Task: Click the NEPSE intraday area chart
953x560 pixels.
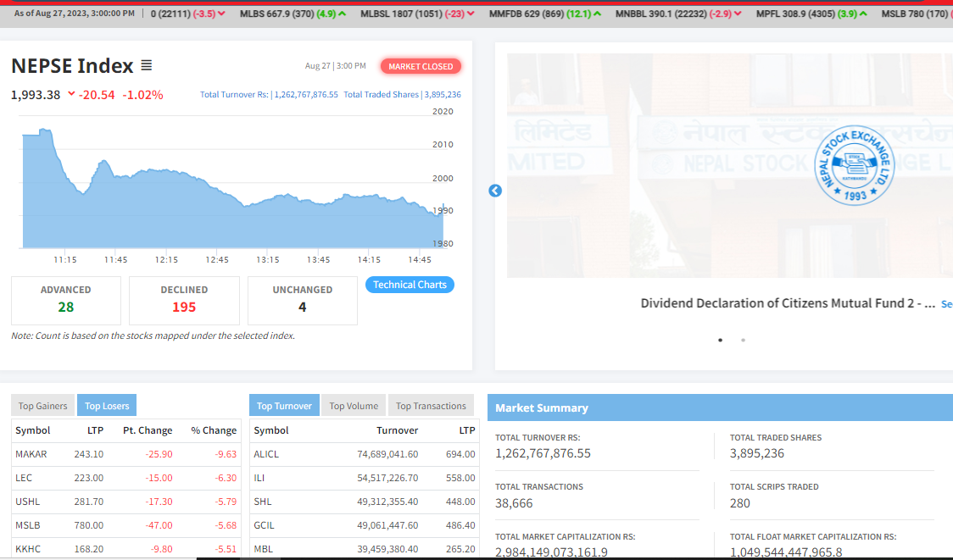Action: [233, 188]
